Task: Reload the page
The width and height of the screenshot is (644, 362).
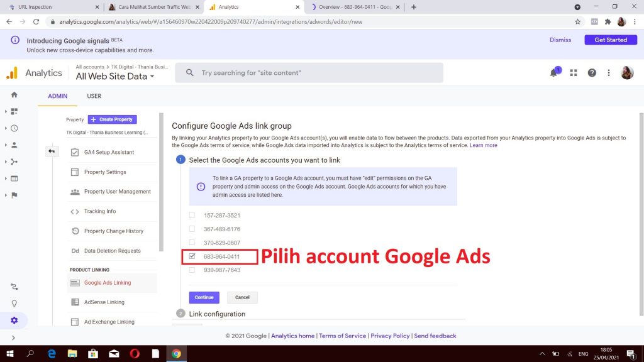Action: (36, 22)
